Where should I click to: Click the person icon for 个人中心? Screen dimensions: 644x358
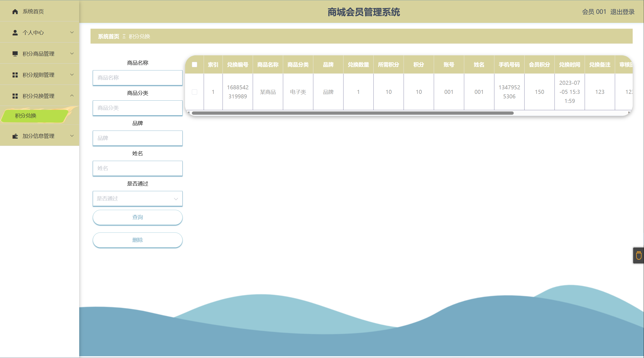[15, 33]
